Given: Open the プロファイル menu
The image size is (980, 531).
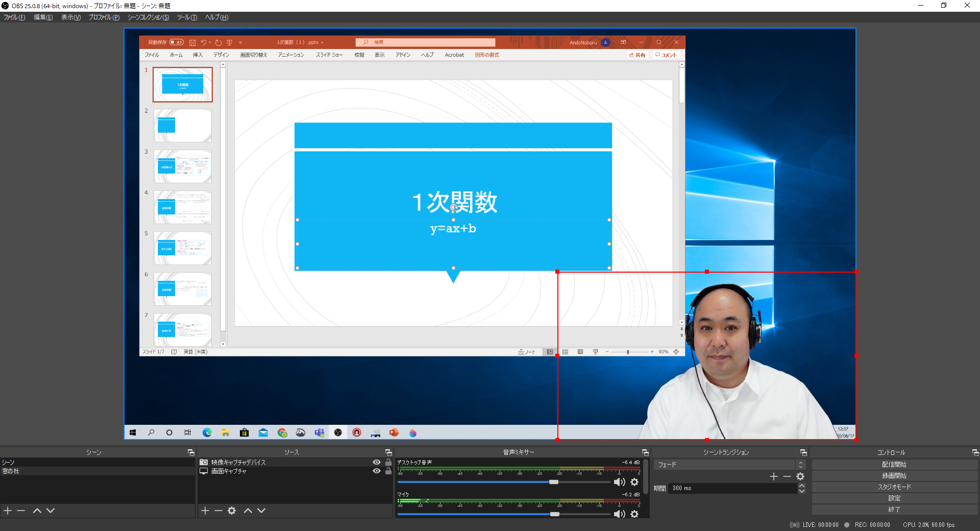Looking at the screenshot, I should [104, 17].
